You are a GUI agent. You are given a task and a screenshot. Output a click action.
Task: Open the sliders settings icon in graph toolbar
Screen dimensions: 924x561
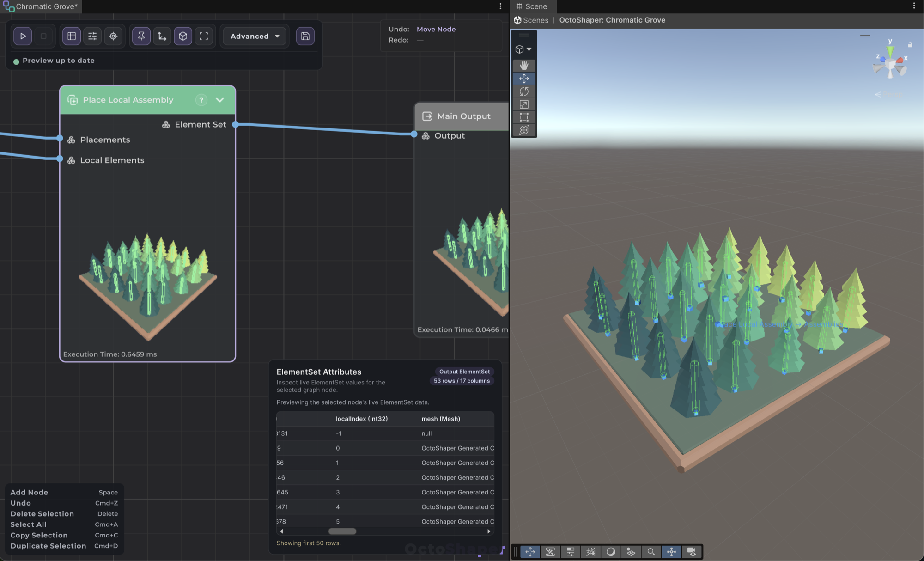[x=92, y=36]
